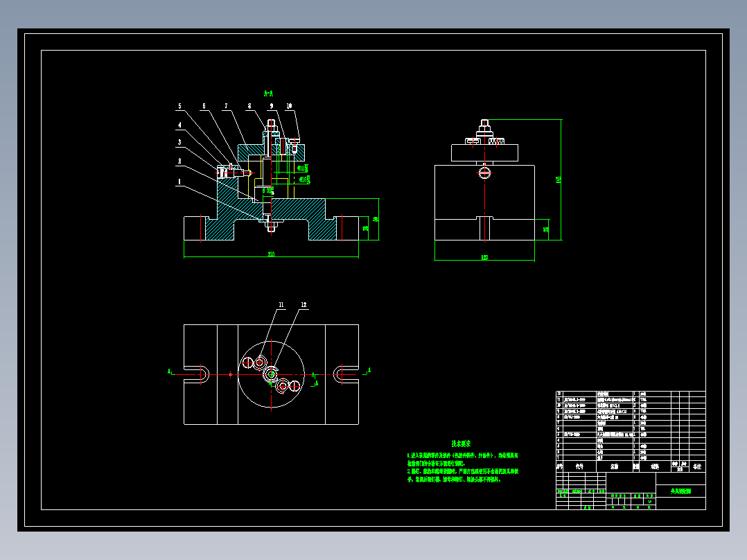
Task: Click the "序号" column header in parts list
Action: 559,466
